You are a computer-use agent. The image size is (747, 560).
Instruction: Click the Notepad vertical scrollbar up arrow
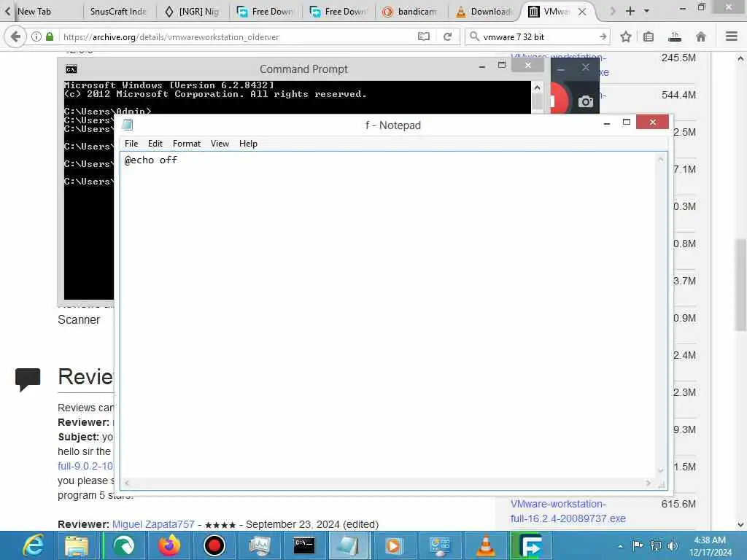coord(661,160)
